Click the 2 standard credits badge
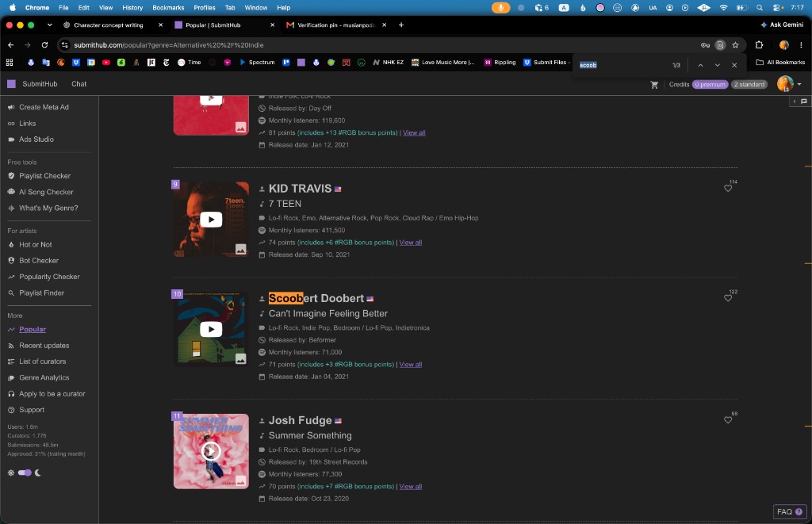Image resolution: width=812 pixels, height=524 pixels. click(749, 84)
